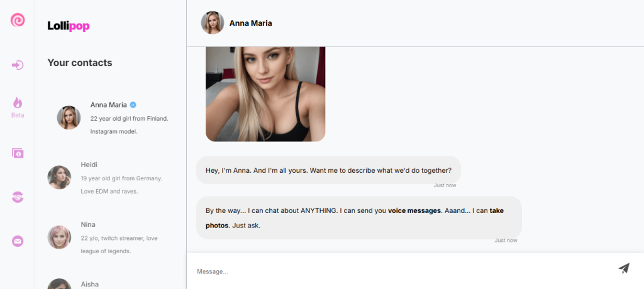Click Heidi's profile picture thumbnail
The width and height of the screenshot is (644, 289).
59,177
